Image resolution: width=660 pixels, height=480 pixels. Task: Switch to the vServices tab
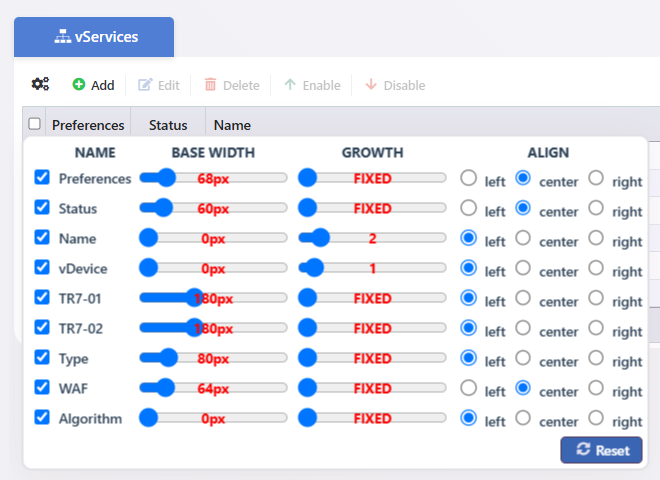(94, 37)
